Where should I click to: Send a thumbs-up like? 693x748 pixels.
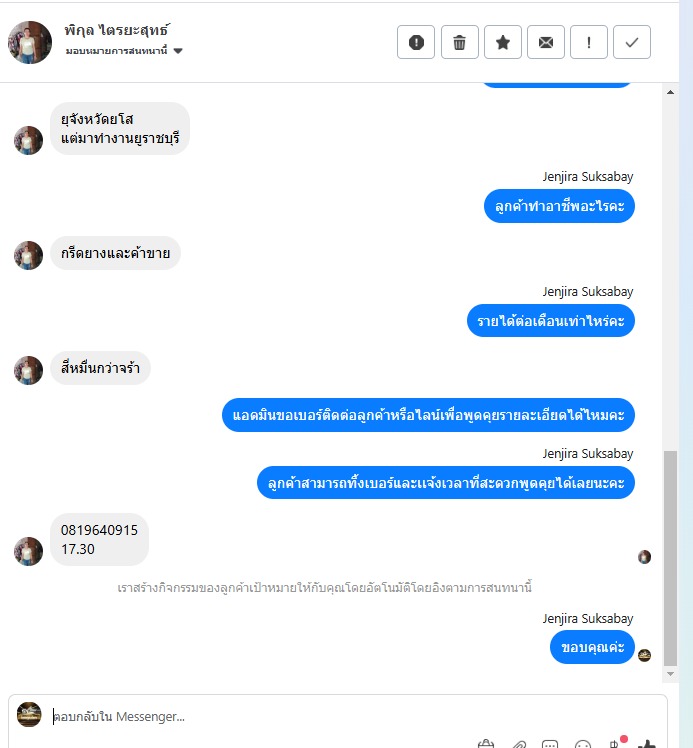click(x=646, y=744)
